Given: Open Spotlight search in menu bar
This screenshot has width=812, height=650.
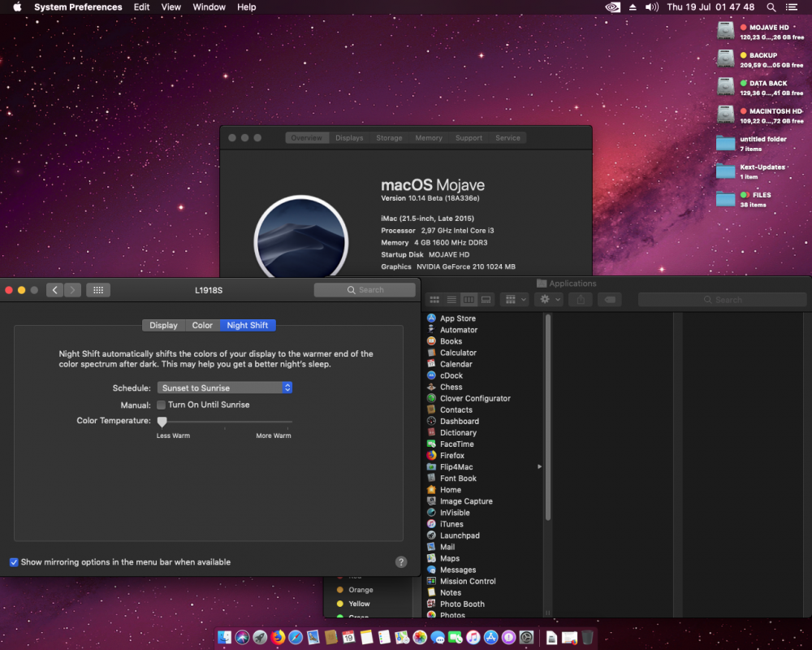Looking at the screenshot, I should [771, 7].
